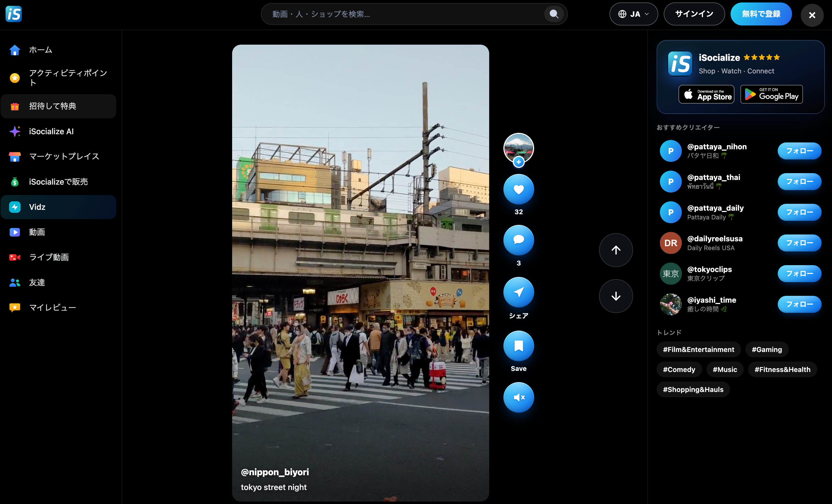Open the ホーム sidebar item
Screen dimensions: 832x504
(58, 50)
